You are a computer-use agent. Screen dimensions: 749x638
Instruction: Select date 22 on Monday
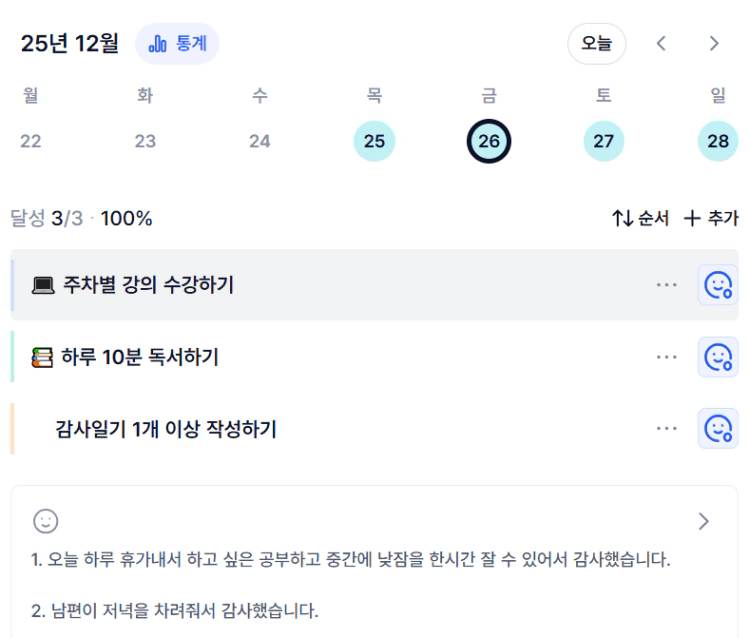[31, 141]
